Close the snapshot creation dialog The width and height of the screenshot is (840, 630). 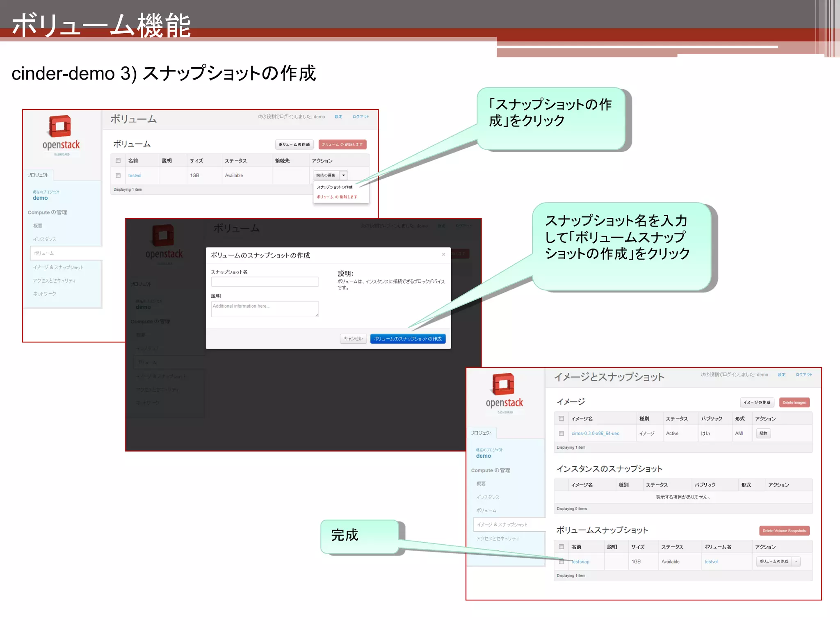pyautogui.click(x=443, y=255)
